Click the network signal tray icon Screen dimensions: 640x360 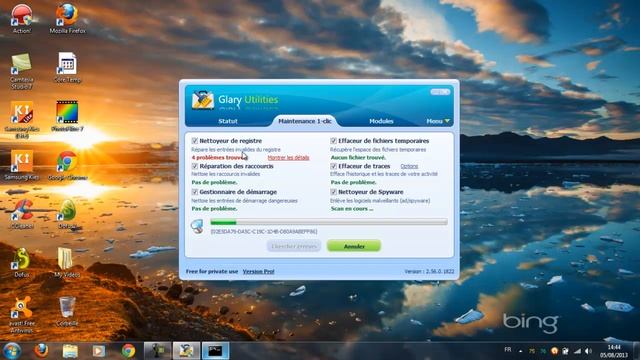(577, 351)
